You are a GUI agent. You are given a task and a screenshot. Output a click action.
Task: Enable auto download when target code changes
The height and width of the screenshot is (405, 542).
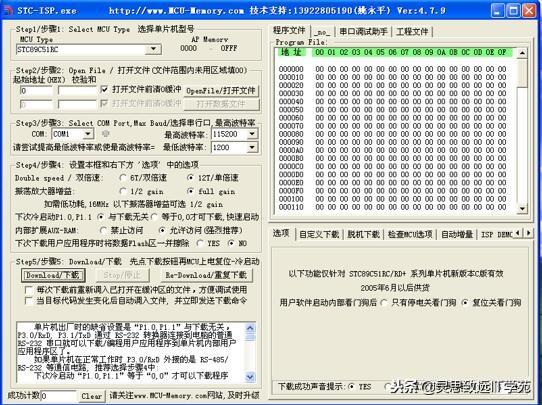pos(29,301)
